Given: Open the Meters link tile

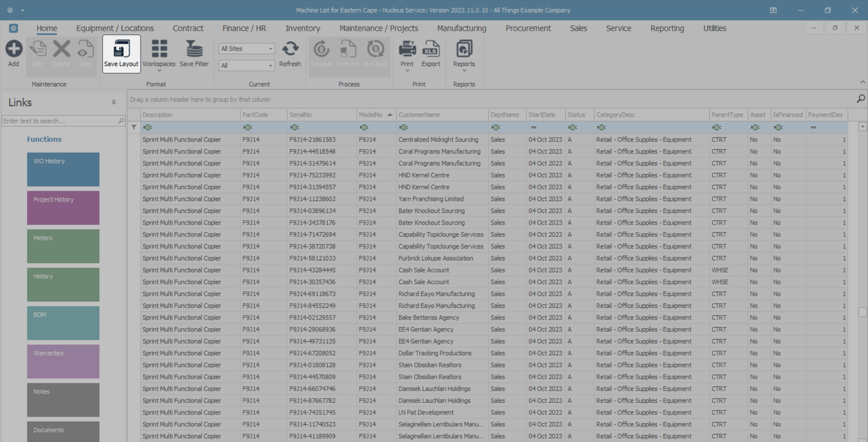Looking at the screenshot, I should pyautogui.click(x=63, y=246).
